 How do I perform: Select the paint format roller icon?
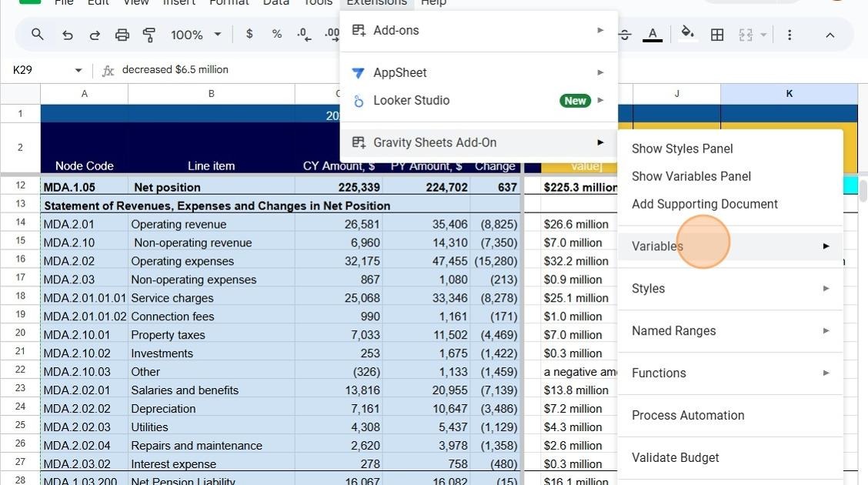coord(149,35)
